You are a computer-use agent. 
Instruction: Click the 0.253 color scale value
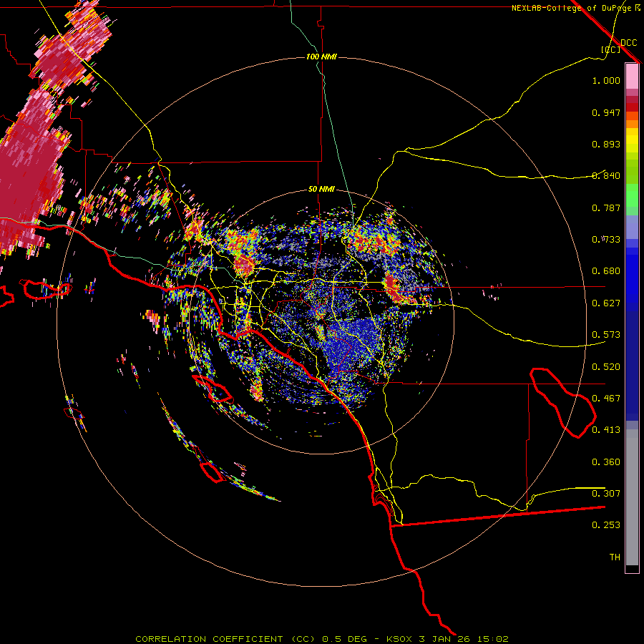pos(606,525)
